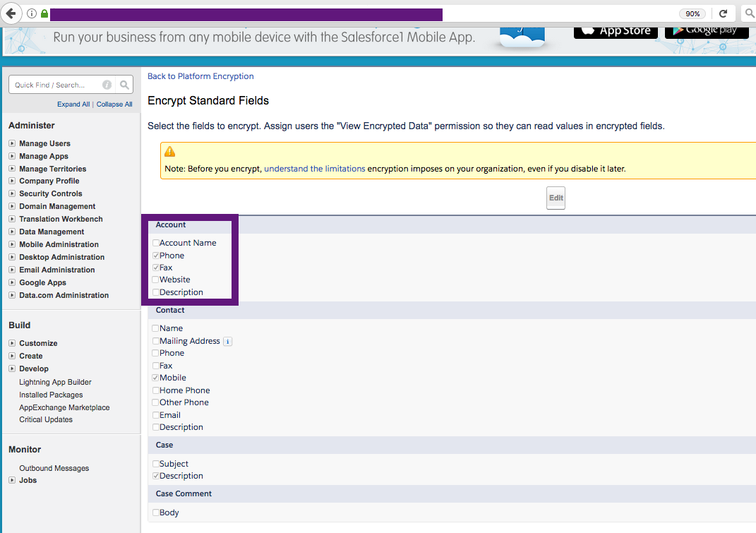Check the Contact Email checkbox

coord(156,415)
